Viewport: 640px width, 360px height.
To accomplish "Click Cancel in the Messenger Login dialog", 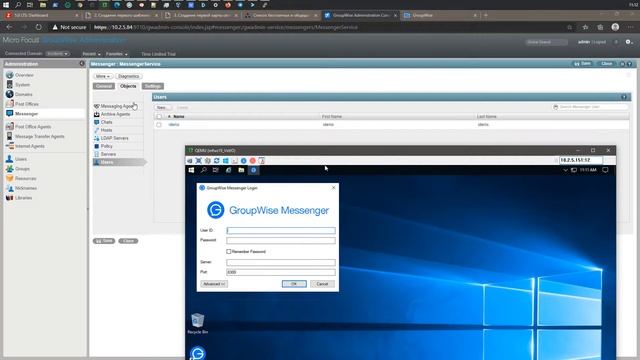I will (322, 284).
